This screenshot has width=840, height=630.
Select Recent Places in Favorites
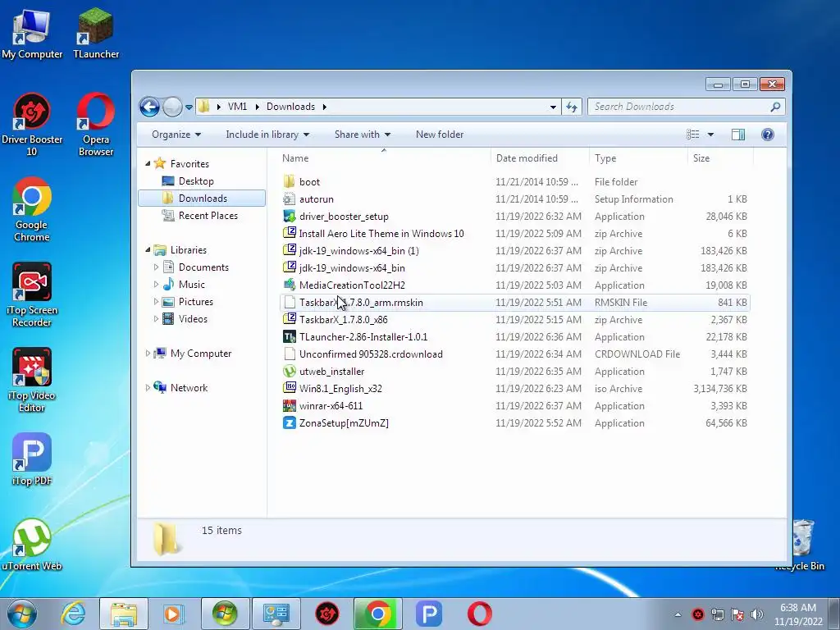coord(208,216)
